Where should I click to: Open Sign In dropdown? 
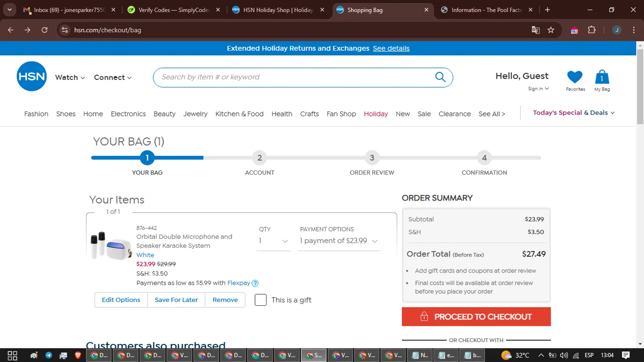coord(538,89)
